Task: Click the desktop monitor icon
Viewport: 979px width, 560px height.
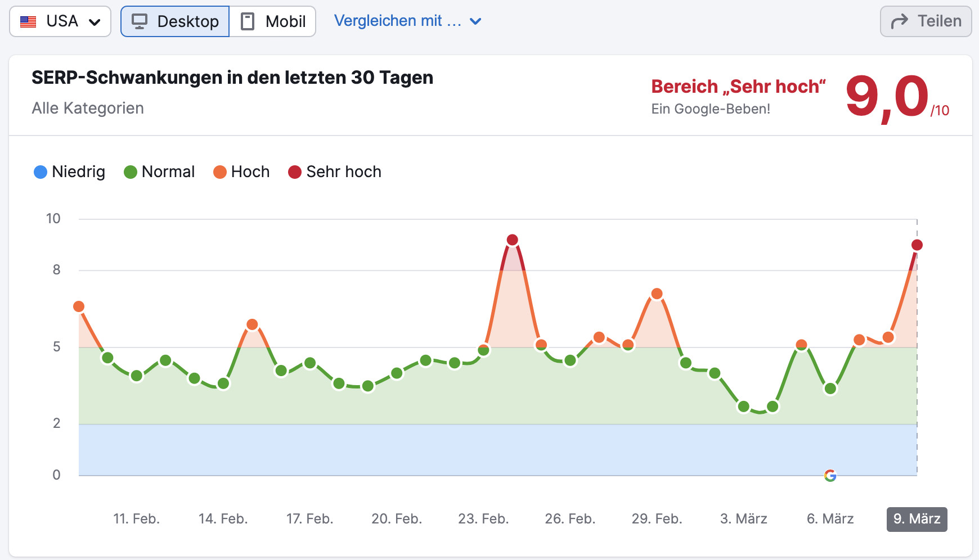Action: [x=140, y=21]
